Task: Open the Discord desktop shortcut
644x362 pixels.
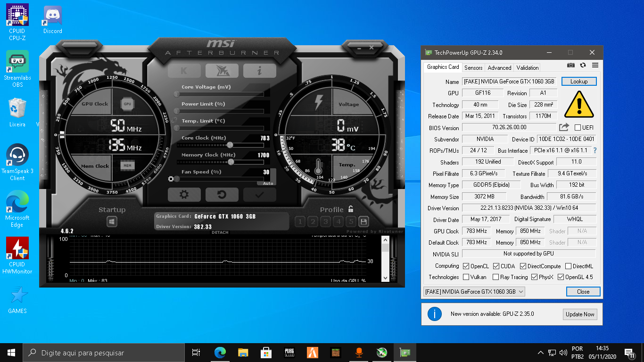Action: coord(53,20)
